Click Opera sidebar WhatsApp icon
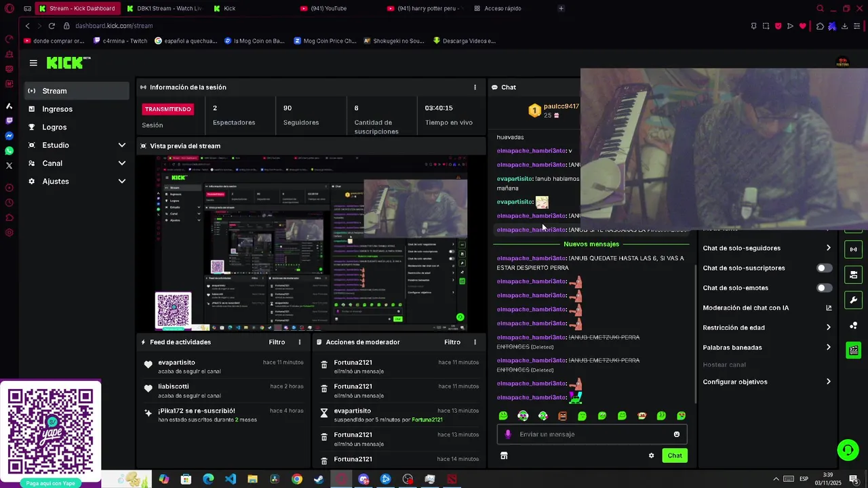 click(x=9, y=150)
